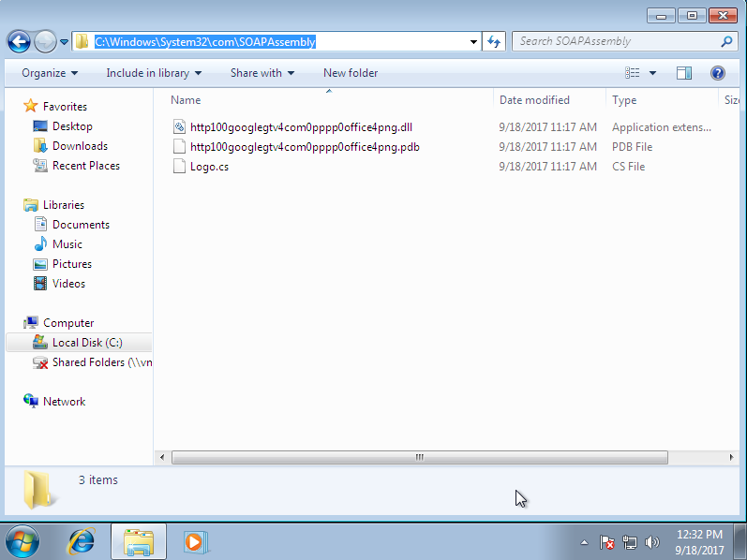Sort by the Type column
This screenshot has height=560, width=747.
[624, 100]
